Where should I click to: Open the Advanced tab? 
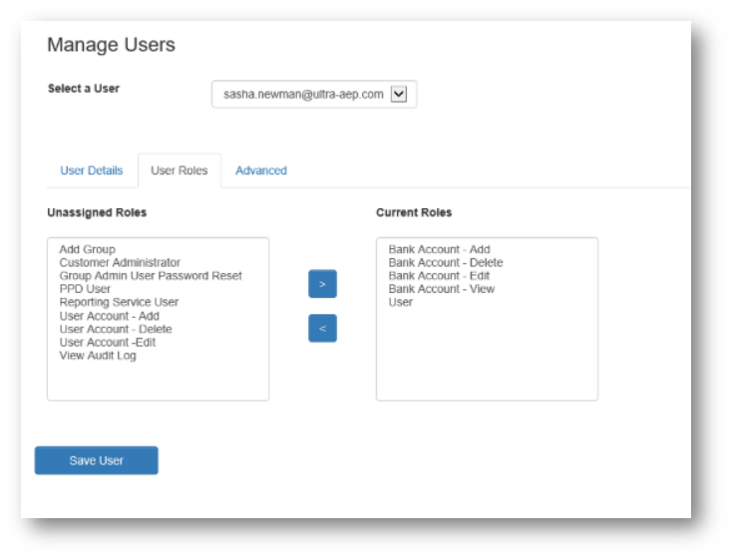[x=261, y=170]
